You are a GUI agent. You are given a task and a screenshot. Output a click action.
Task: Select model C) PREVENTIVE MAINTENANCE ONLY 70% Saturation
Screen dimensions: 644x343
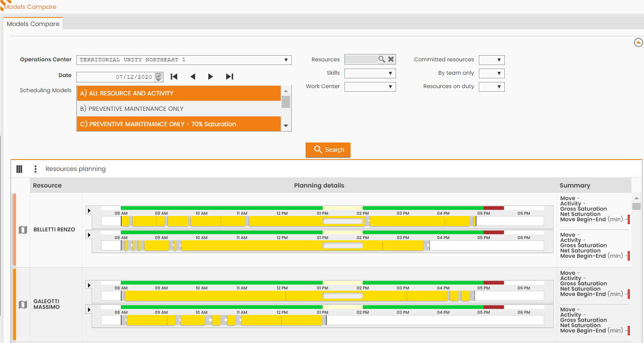pyautogui.click(x=179, y=124)
